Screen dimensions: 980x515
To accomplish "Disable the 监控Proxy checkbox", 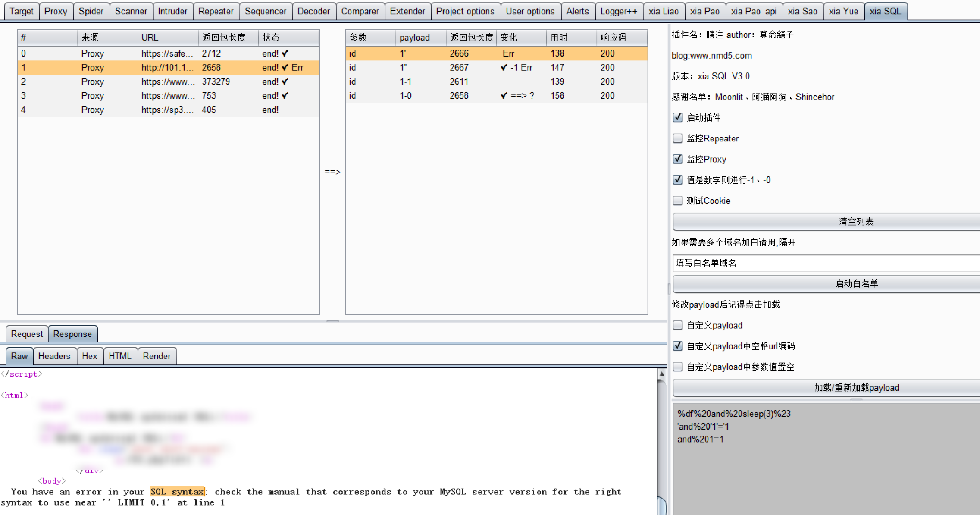I will click(677, 159).
